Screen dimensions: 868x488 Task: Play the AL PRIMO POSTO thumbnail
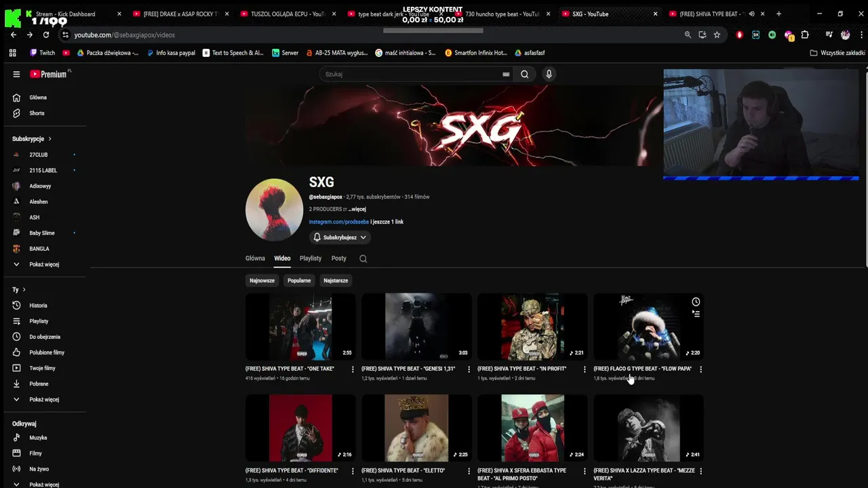point(532,428)
